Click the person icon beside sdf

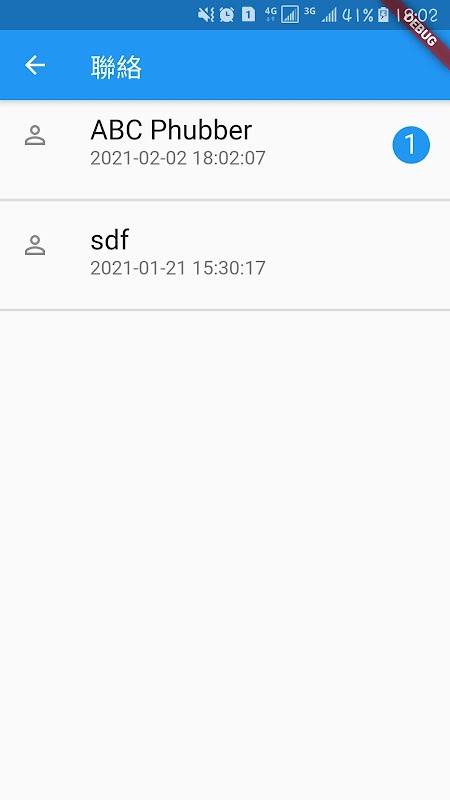pyautogui.click(x=35, y=245)
